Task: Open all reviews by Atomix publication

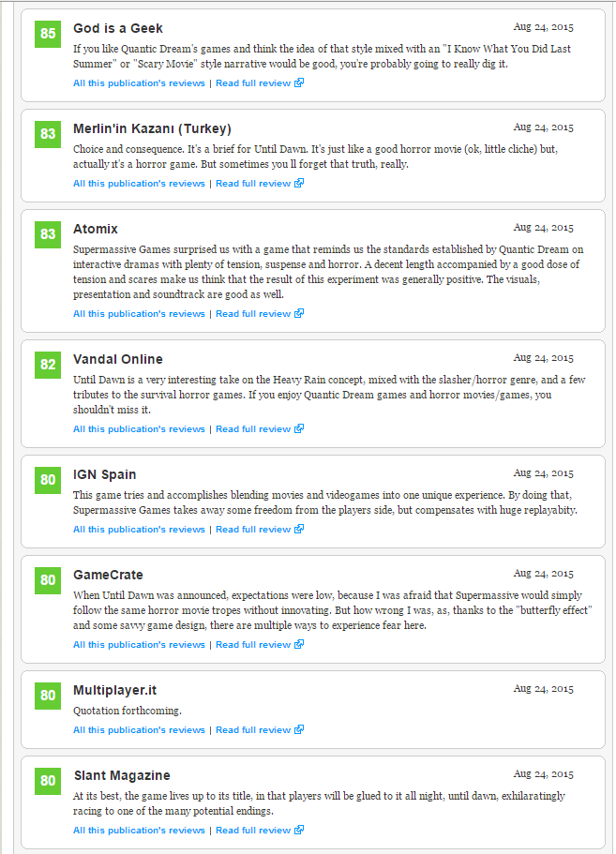Action: 139,314
